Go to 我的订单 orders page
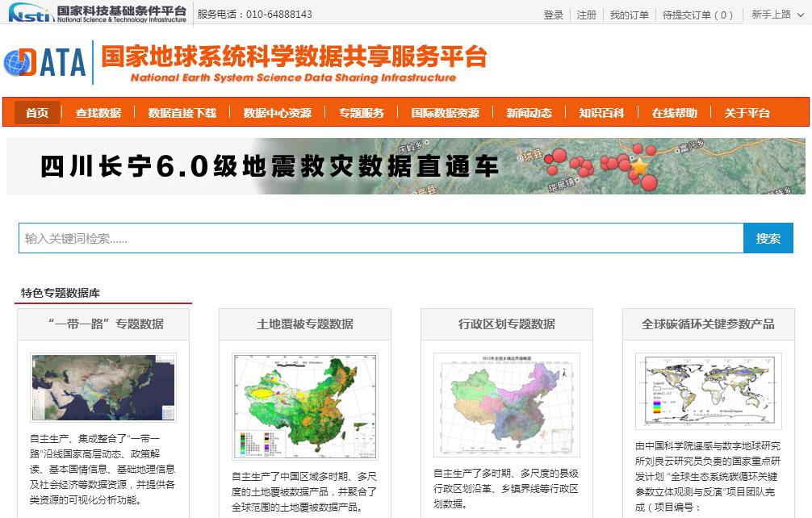 [x=629, y=15]
